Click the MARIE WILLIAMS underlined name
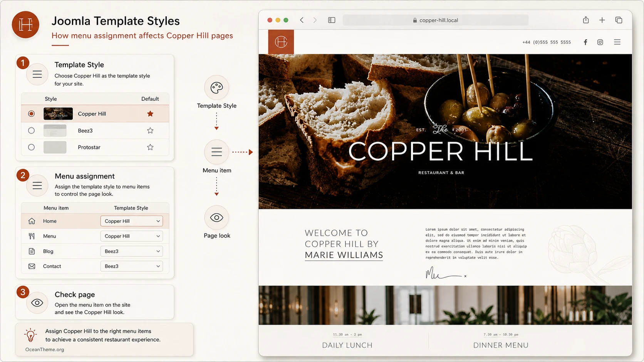 coord(344,255)
